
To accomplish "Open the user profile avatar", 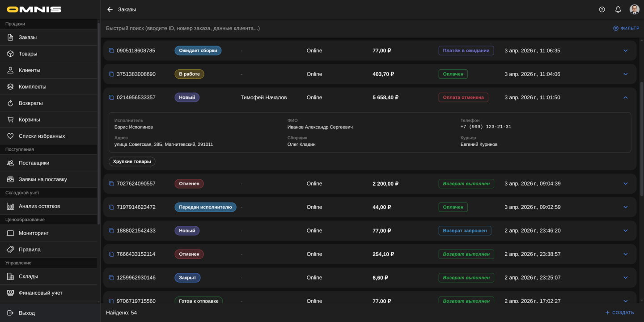I will (x=634, y=9).
